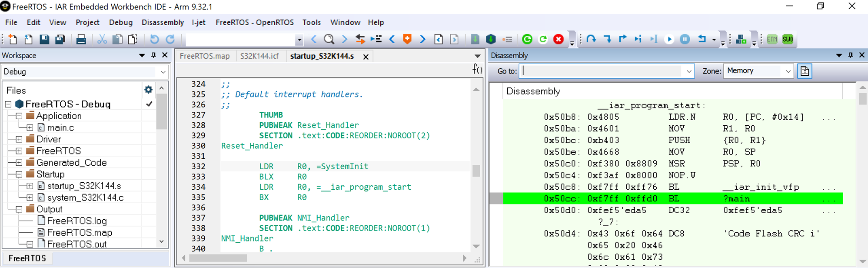
Task: Redo the last edit
Action: coord(170,39)
